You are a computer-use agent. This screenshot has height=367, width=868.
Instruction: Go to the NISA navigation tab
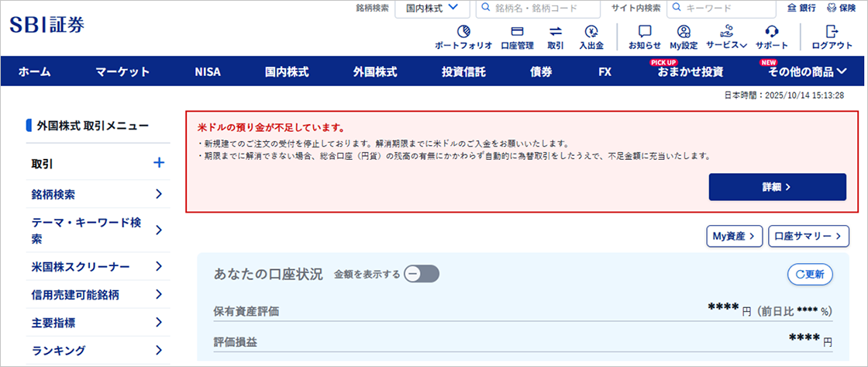click(208, 72)
